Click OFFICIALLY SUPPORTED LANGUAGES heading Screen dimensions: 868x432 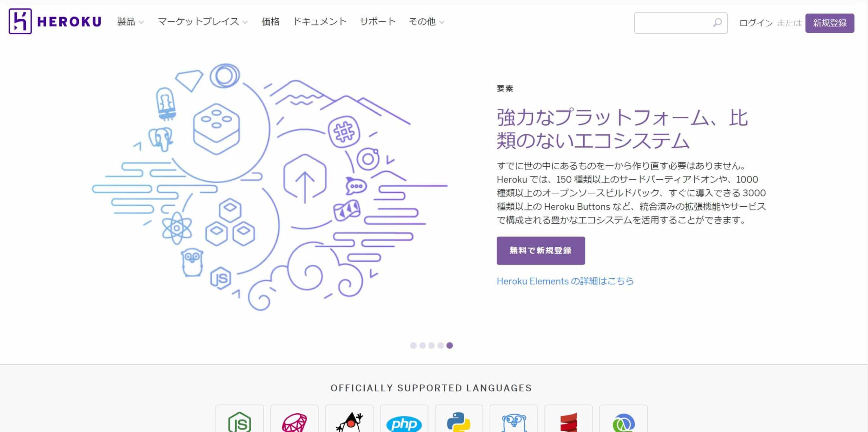(431, 388)
